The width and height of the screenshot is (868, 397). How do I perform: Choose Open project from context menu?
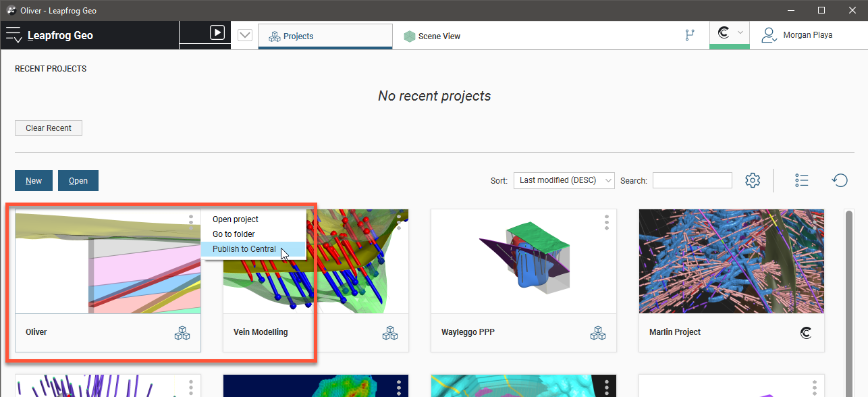click(x=236, y=219)
